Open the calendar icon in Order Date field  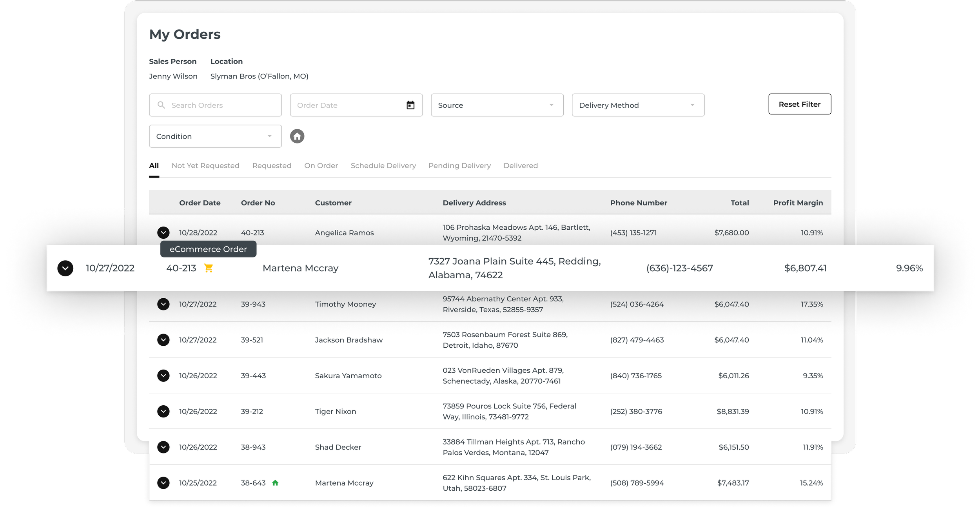coord(410,105)
